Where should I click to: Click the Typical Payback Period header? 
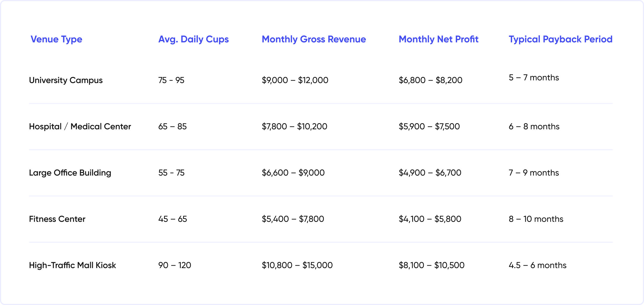560,39
